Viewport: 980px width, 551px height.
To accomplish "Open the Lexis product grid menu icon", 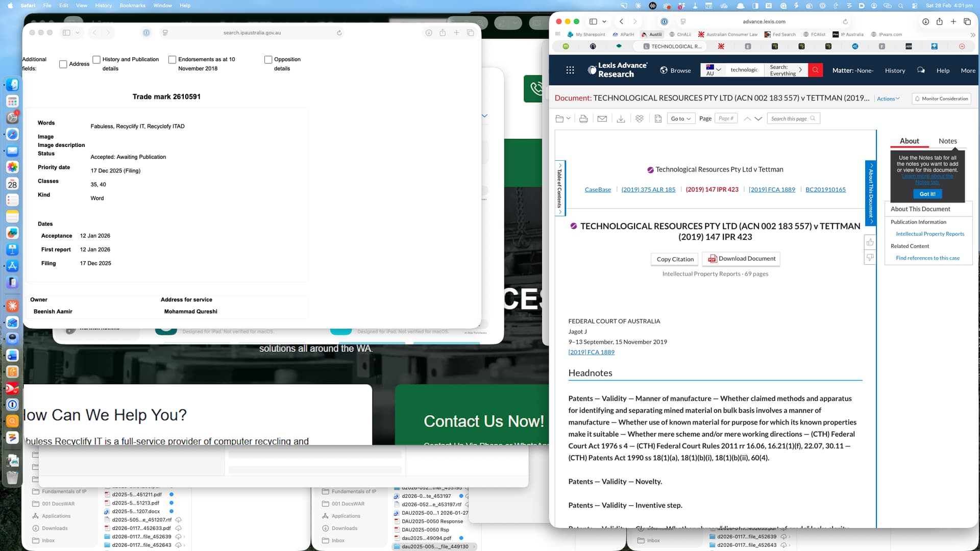I will tap(570, 70).
